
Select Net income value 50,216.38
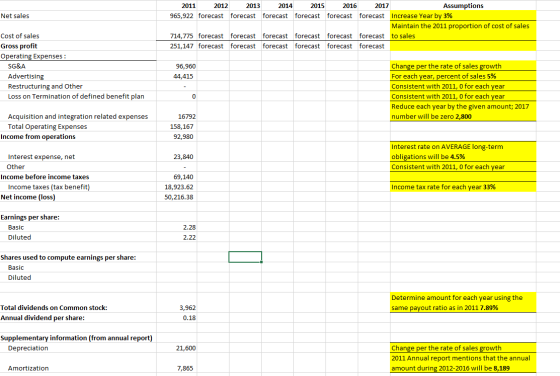(179, 197)
